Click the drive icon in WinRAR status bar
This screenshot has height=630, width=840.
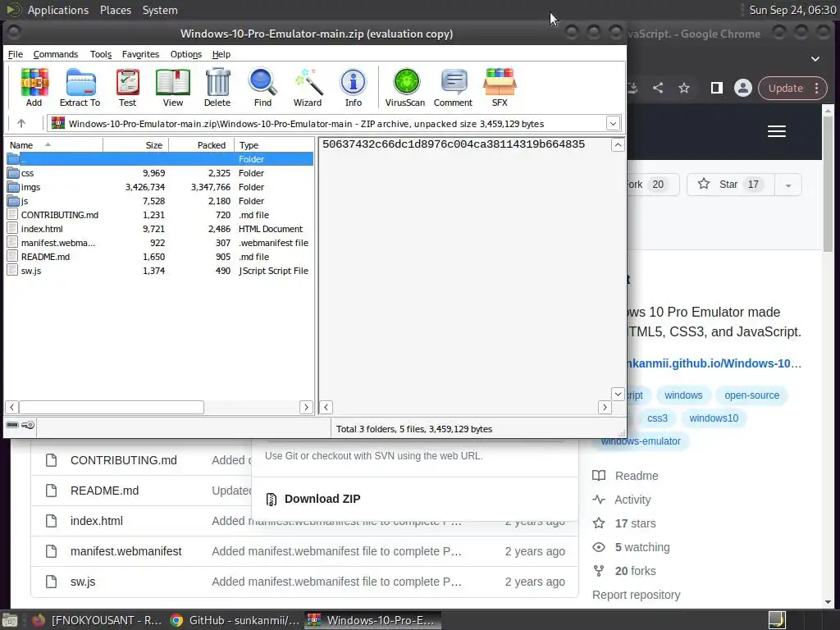pos(12,426)
